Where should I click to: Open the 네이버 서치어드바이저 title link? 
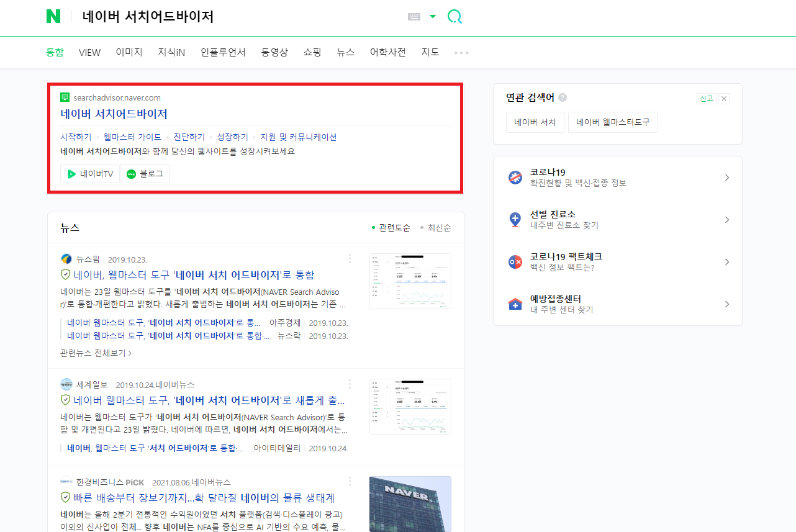[x=114, y=114]
